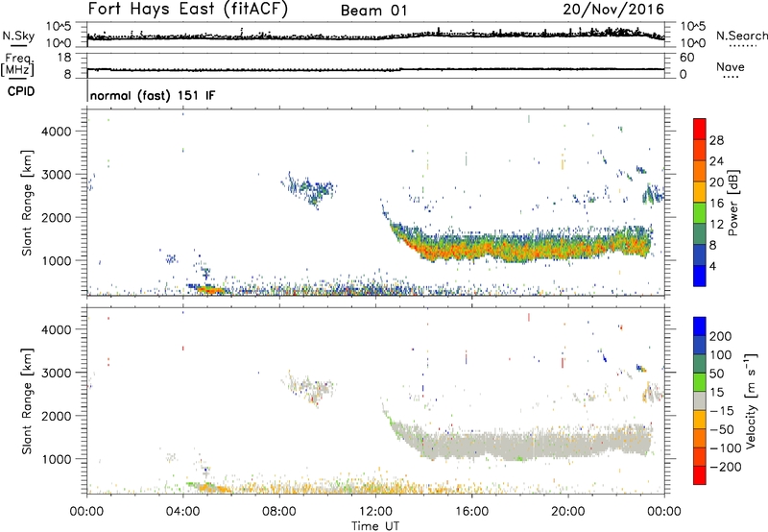This screenshot has height=532, width=768.
Task: Click the power panel 'Slant Range [km]' label
Action: pyautogui.click(x=27, y=203)
